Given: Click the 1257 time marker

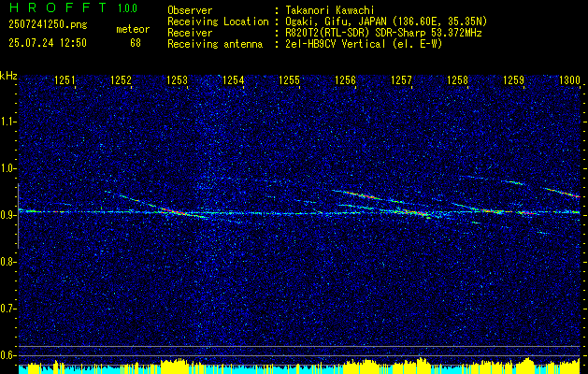Looking at the screenshot, I should point(401,79).
